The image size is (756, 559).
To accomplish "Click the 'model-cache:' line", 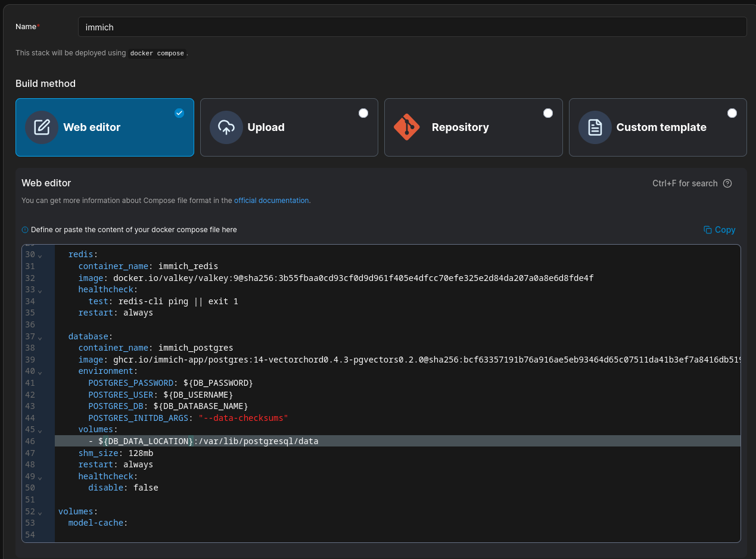I will tap(98, 523).
